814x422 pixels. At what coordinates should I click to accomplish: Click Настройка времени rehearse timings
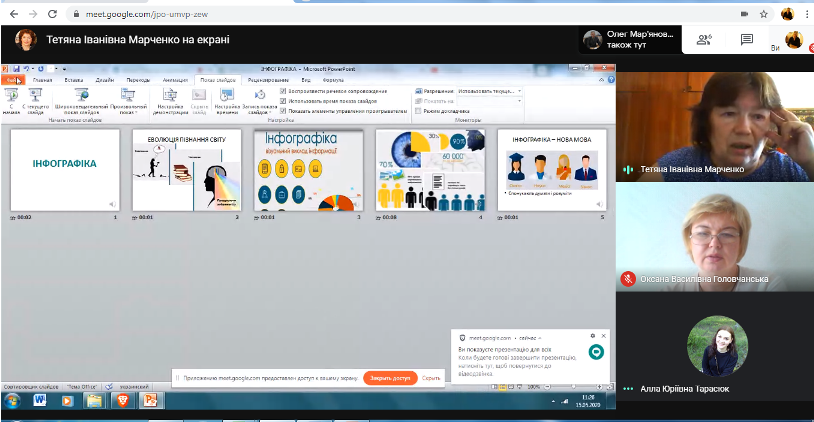pyautogui.click(x=227, y=101)
